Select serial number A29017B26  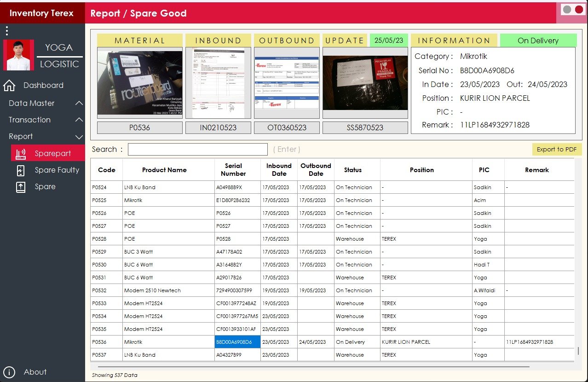point(237,278)
